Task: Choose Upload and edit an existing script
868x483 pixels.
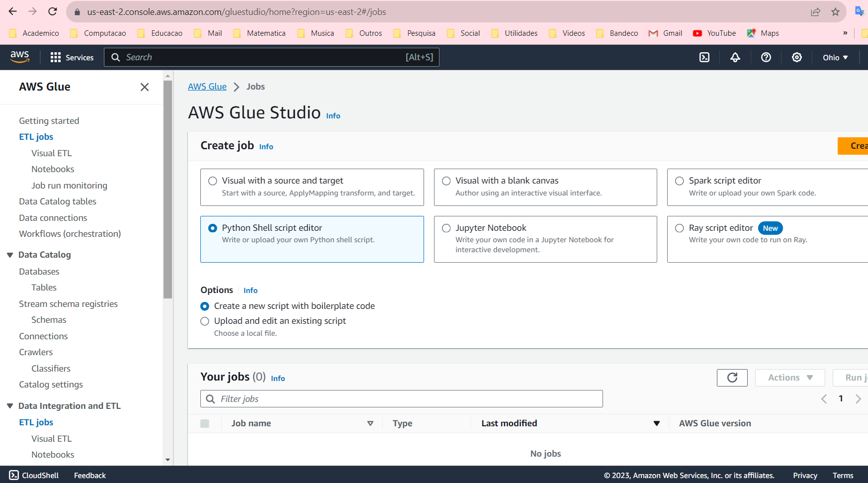Action: (205, 321)
